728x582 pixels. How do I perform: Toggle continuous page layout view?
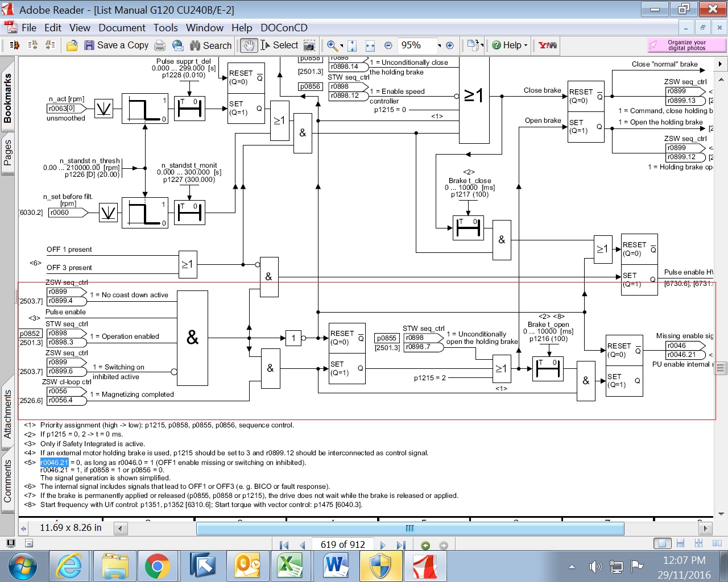coord(680,543)
